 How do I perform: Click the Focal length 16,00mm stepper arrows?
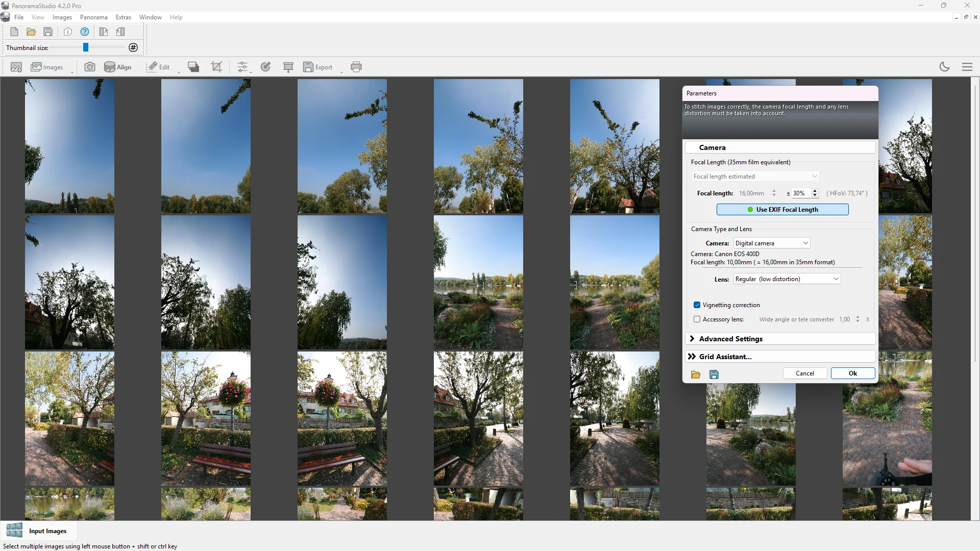[774, 193]
